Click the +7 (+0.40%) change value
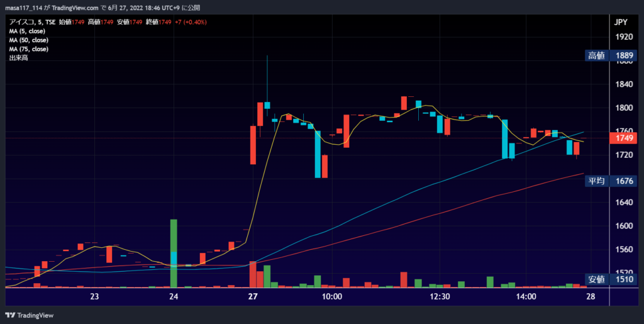Screen dimensions: 644x324 [190, 22]
